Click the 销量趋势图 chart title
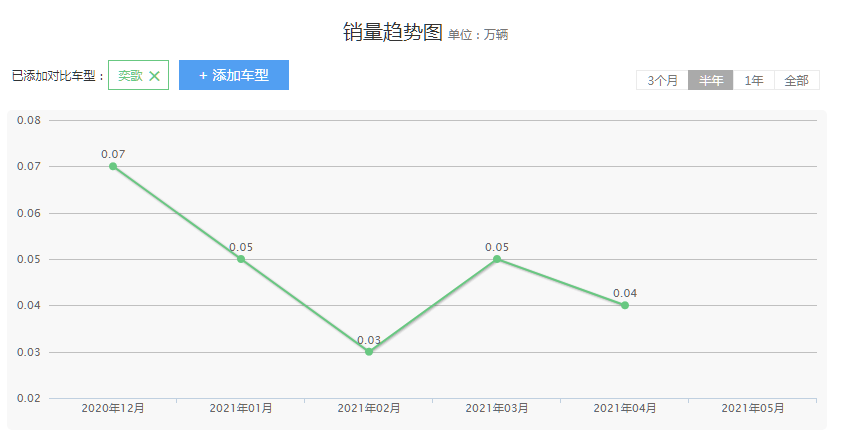 click(392, 32)
